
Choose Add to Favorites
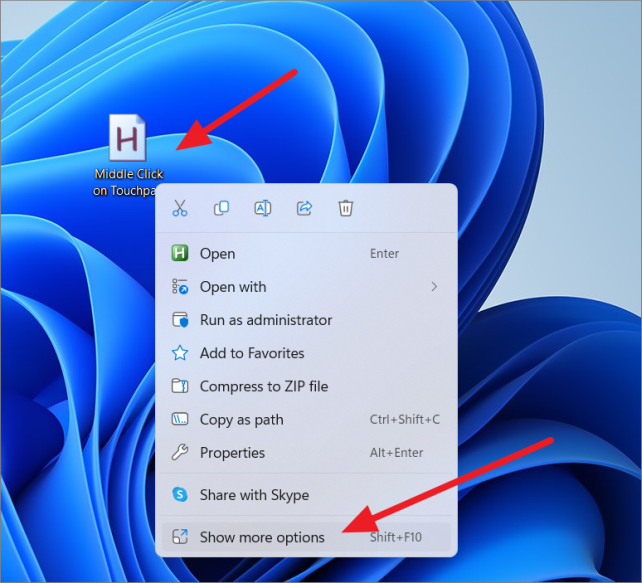[x=306, y=353]
